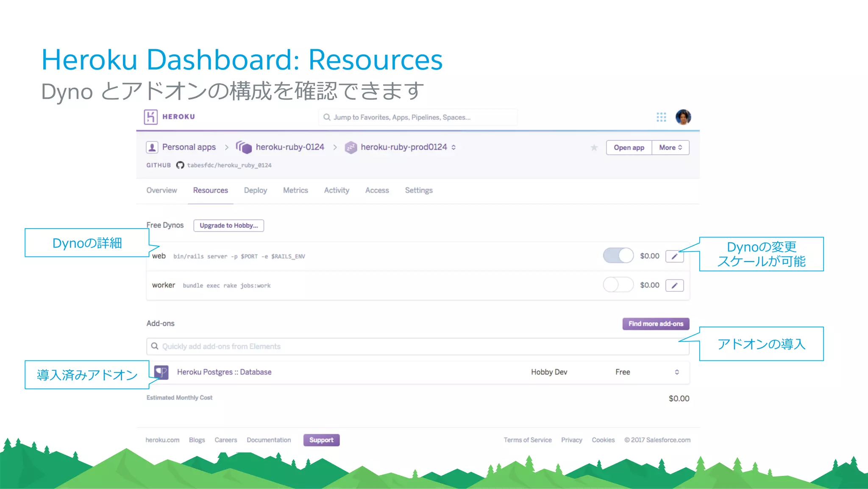Image resolution: width=868 pixels, height=489 pixels.
Task: Switch to the Overview tab
Action: tap(161, 190)
